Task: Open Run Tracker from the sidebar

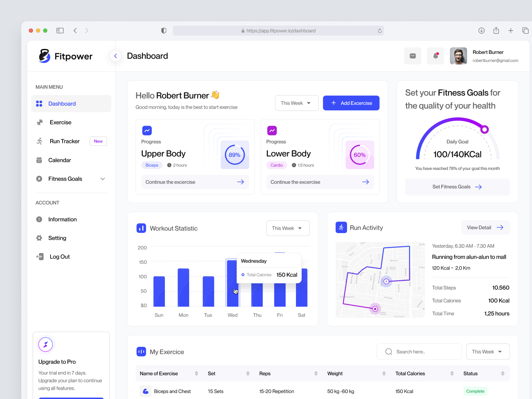Action: [65, 141]
